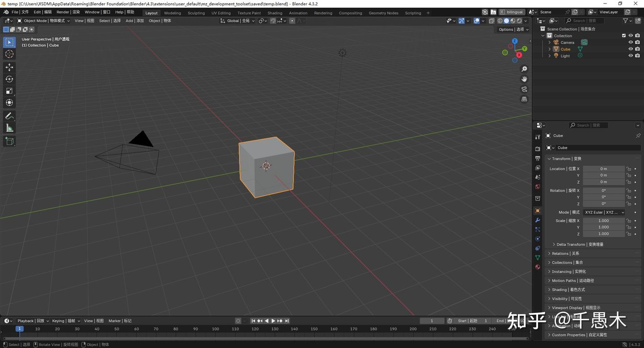Activate the Annotate pencil tool
The image size is (644, 348).
click(9, 116)
